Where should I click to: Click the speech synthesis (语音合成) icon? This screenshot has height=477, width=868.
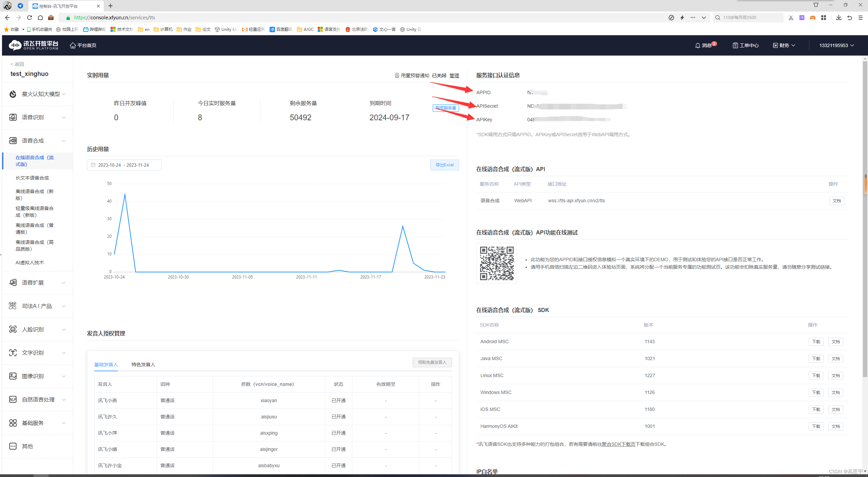(x=13, y=141)
